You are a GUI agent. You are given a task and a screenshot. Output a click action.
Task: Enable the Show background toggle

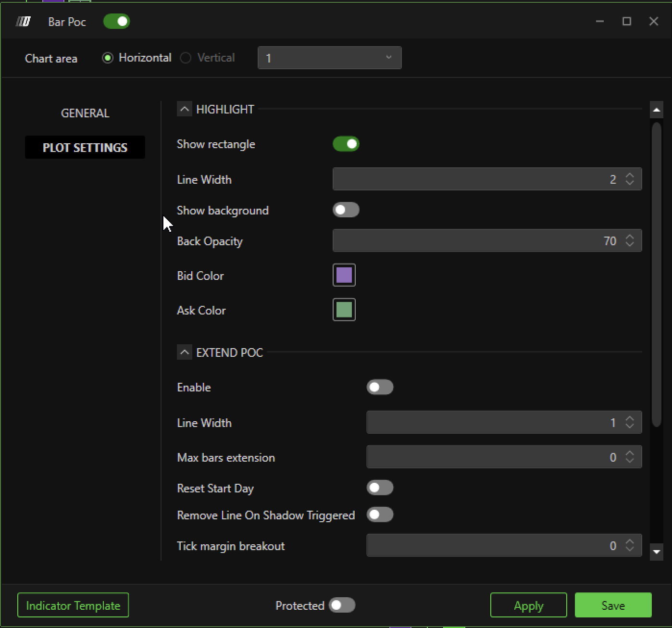[x=346, y=210]
